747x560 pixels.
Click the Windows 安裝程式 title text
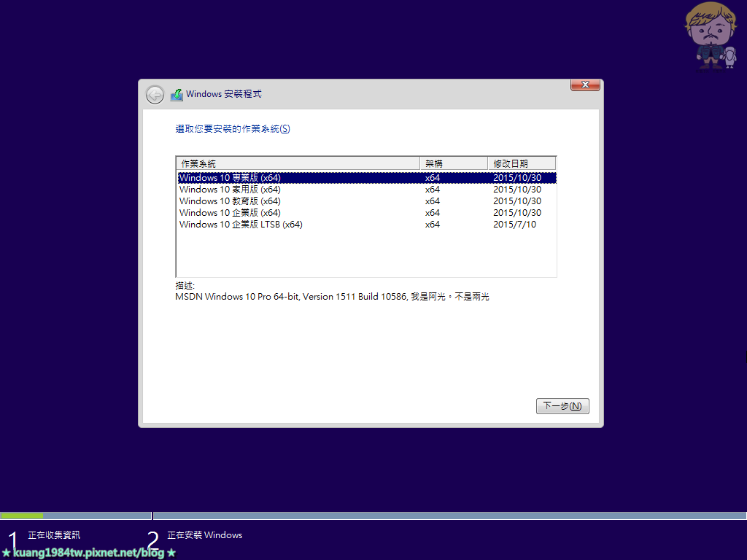click(224, 94)
